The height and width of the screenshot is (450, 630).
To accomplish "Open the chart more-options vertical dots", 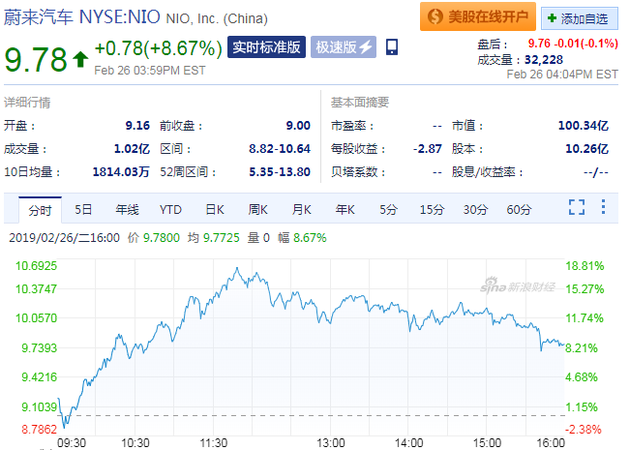I will 602,208.
